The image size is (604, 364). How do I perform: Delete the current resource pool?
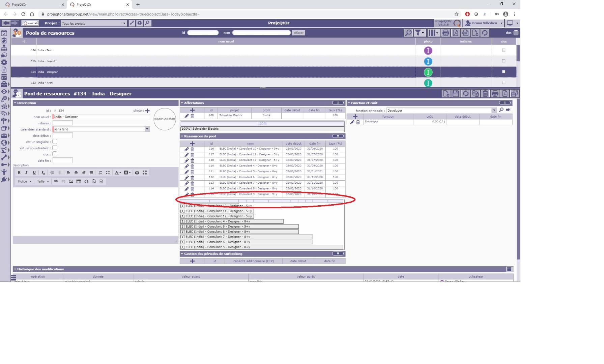(x=485, y=94)
